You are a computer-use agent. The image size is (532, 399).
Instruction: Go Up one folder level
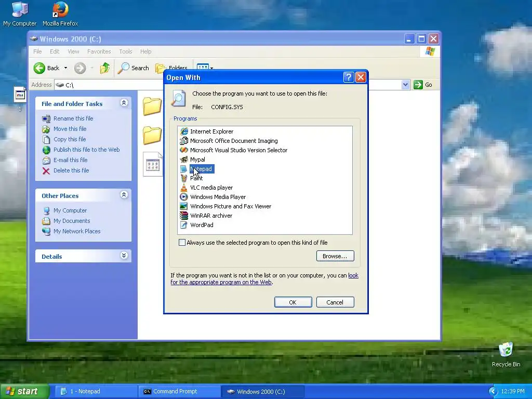[x=105, y=68]
